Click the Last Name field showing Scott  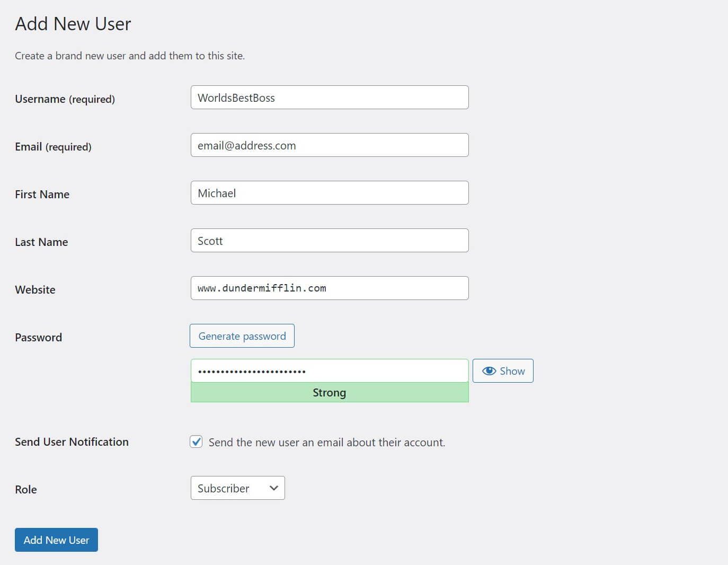329,240
